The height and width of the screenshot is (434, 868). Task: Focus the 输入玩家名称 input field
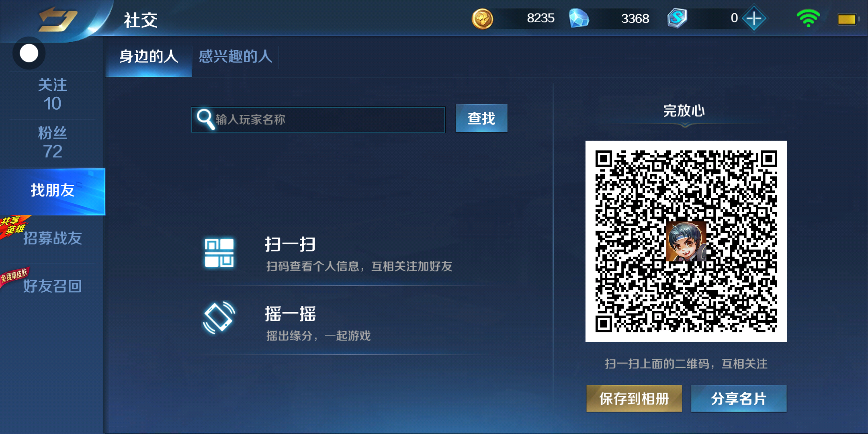pos(318,119)
